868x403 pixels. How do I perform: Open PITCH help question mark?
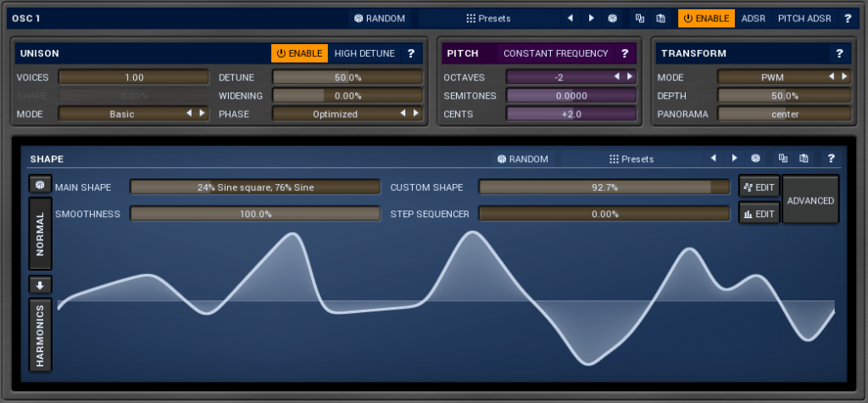pos(625,53)
